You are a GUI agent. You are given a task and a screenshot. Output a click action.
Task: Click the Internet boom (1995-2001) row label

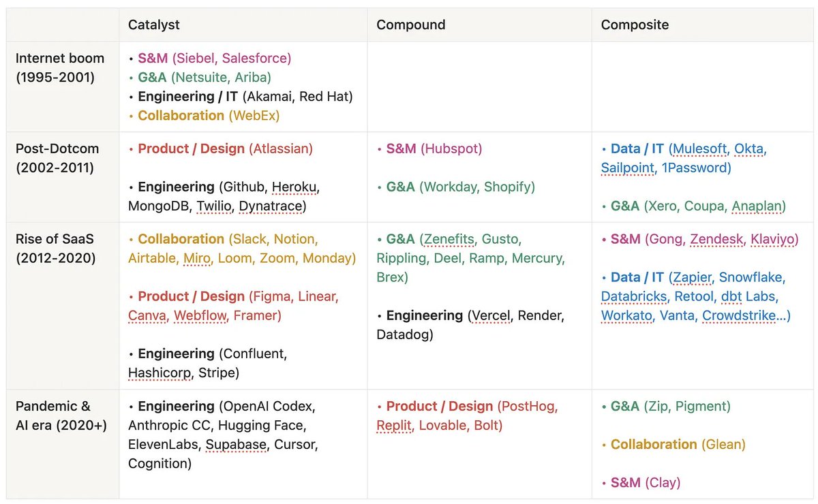point(60,67)
